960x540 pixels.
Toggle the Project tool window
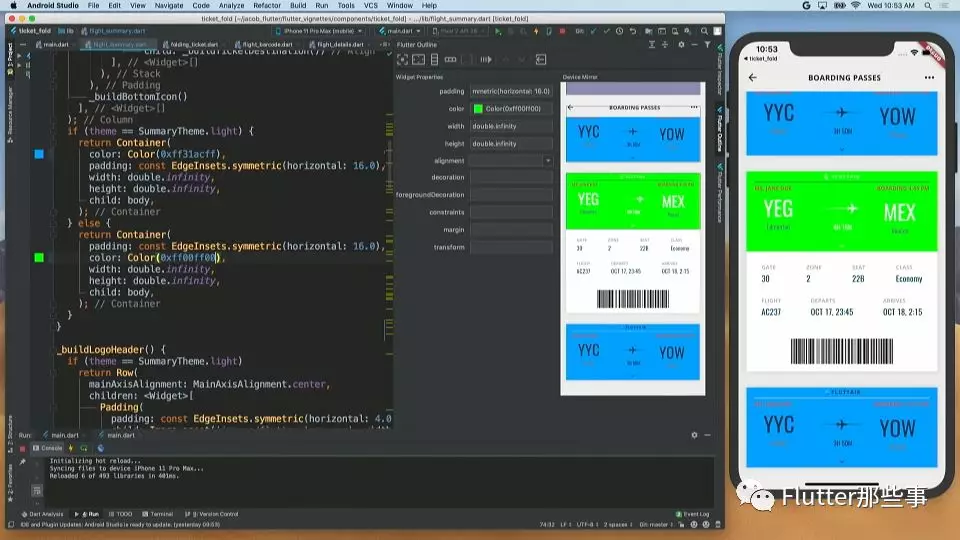[x=10, y=58]
